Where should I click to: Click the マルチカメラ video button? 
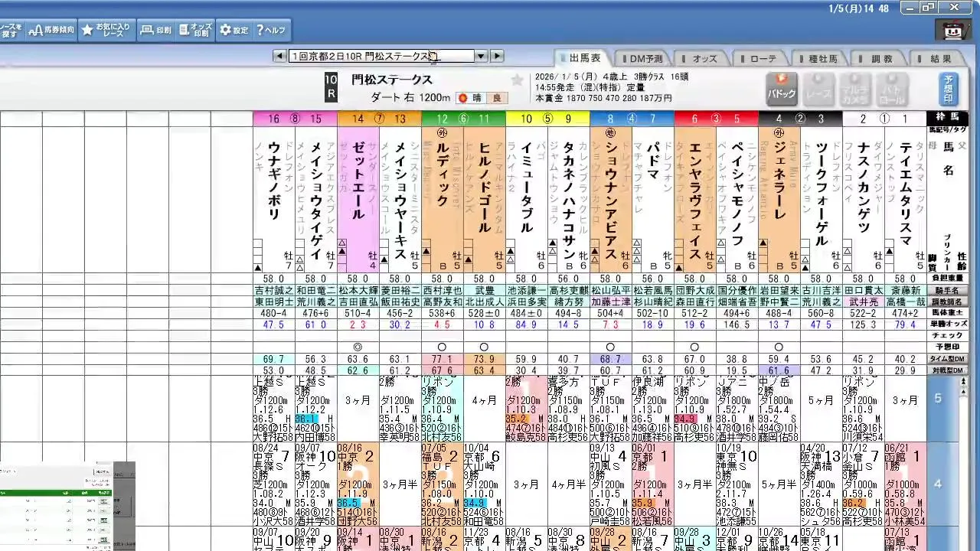pos(854,89)
